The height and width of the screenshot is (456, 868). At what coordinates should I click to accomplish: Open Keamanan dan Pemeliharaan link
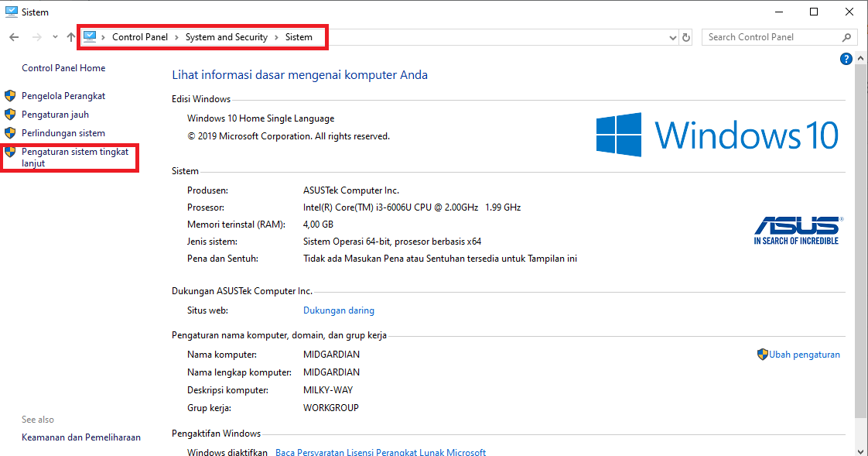pos(81,437)
